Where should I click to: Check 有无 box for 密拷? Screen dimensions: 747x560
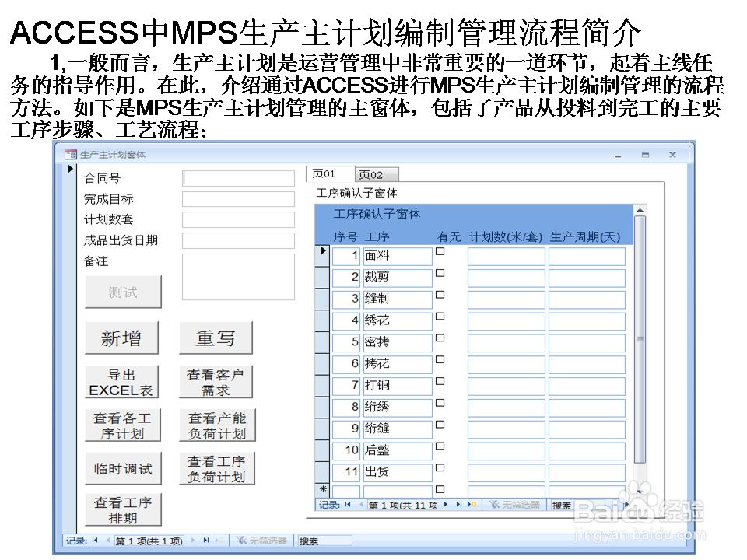440,338
